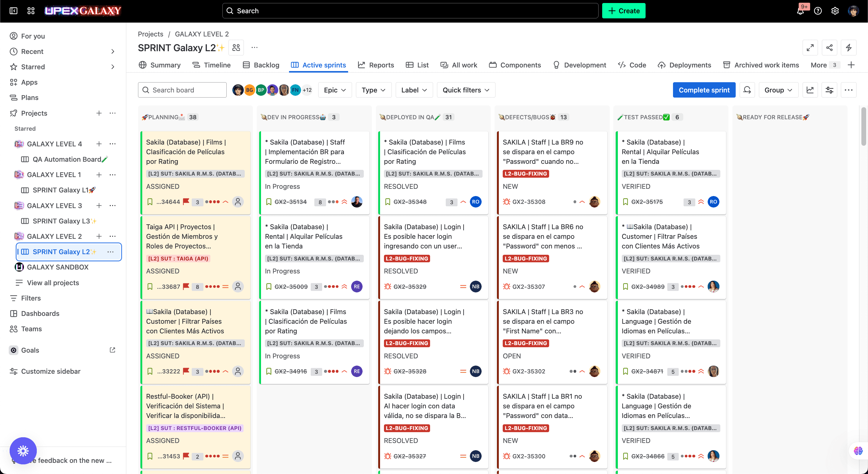Open sprint insights chart icon

810,90
